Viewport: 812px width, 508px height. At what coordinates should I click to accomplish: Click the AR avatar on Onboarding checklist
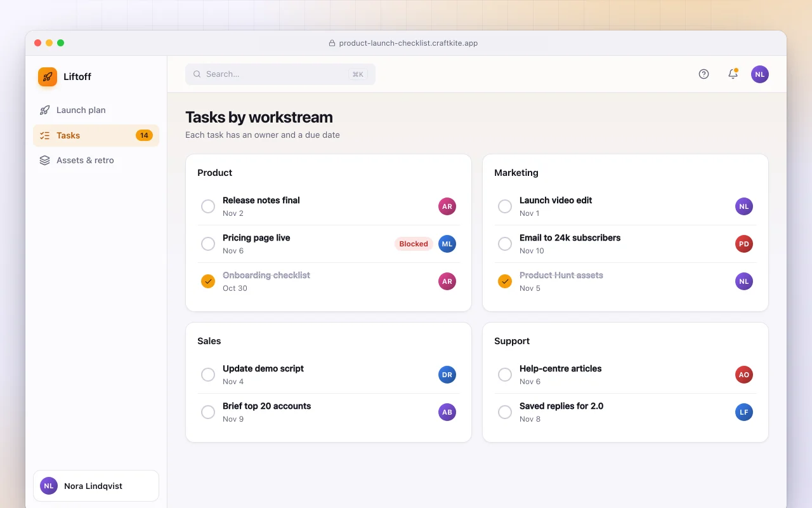pyautogui.click(x=447, y=281)
